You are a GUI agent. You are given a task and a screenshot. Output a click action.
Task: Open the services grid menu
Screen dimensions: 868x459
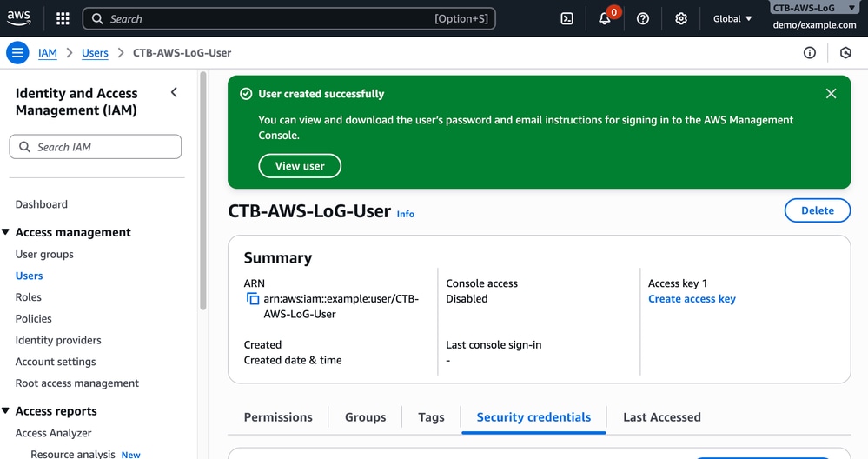click(63, 19)
